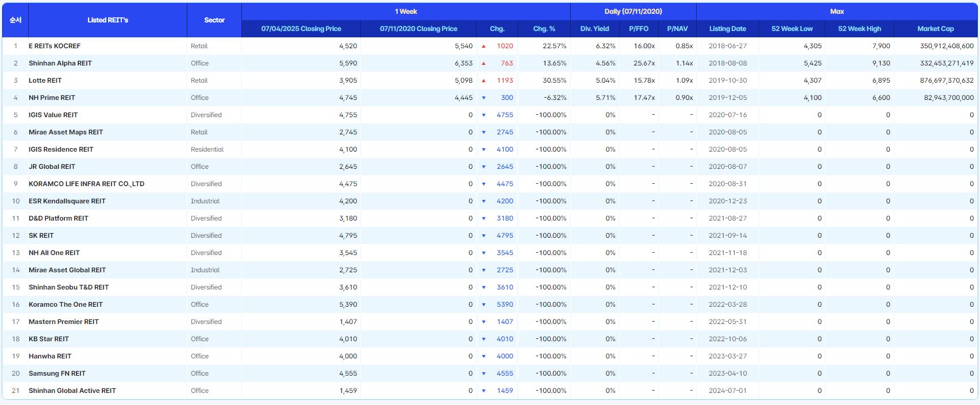Click the 6,353 closing price value

pos(464,63)
